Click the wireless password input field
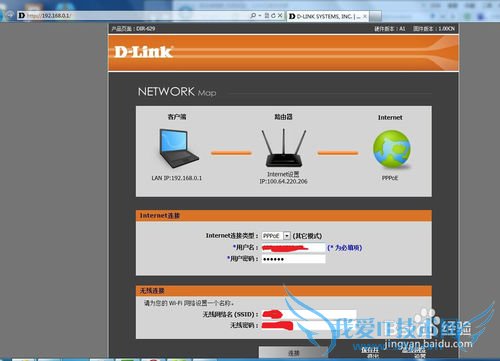 (309, 325)
